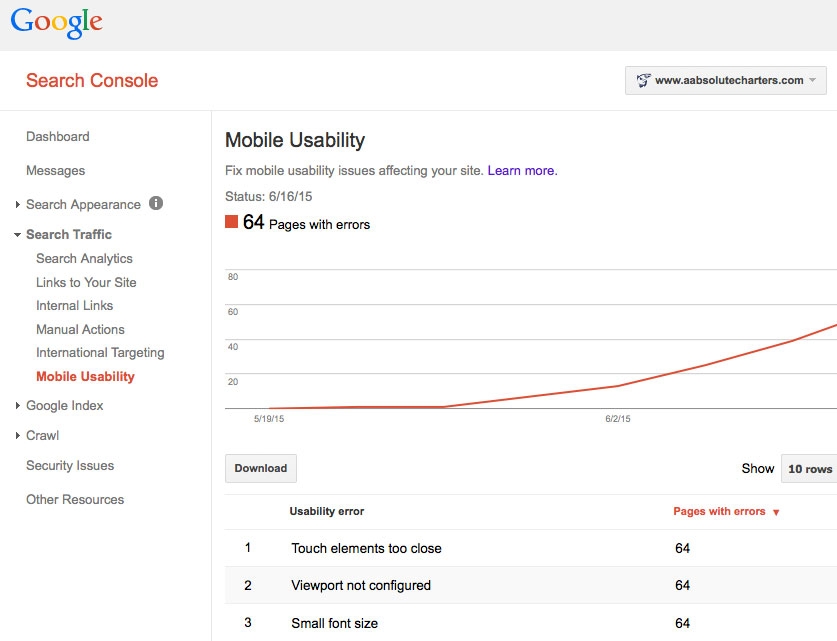
Task: Select Search Analytics
Action: (x=84, y=258)
